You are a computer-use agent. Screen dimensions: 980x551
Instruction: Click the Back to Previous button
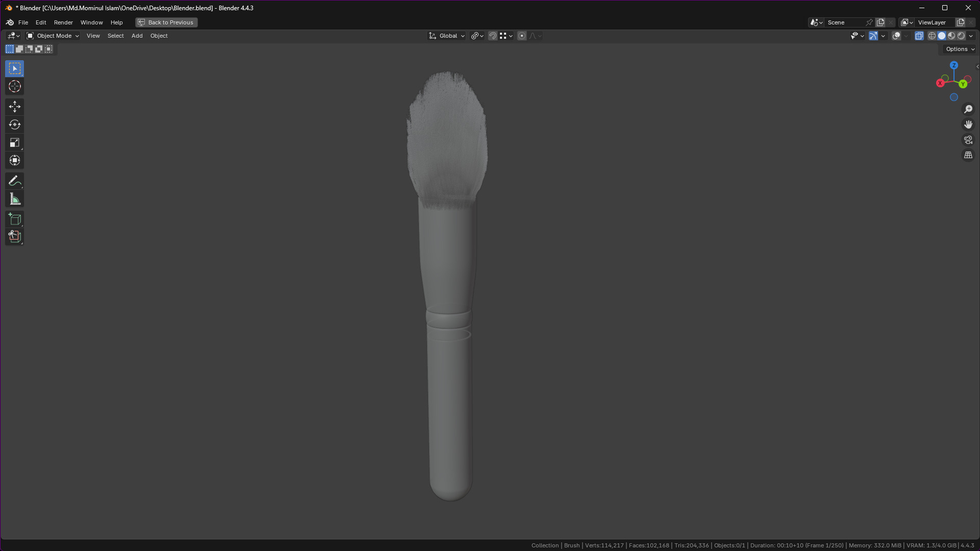pyautogui.click(x=166, y=22)
